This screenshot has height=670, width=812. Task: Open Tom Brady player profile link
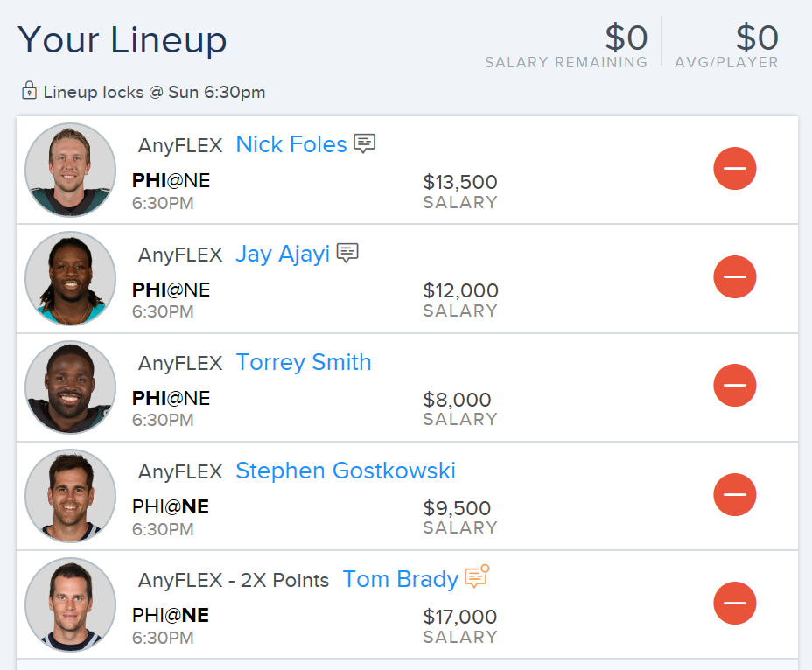click(x=400, y=579)
